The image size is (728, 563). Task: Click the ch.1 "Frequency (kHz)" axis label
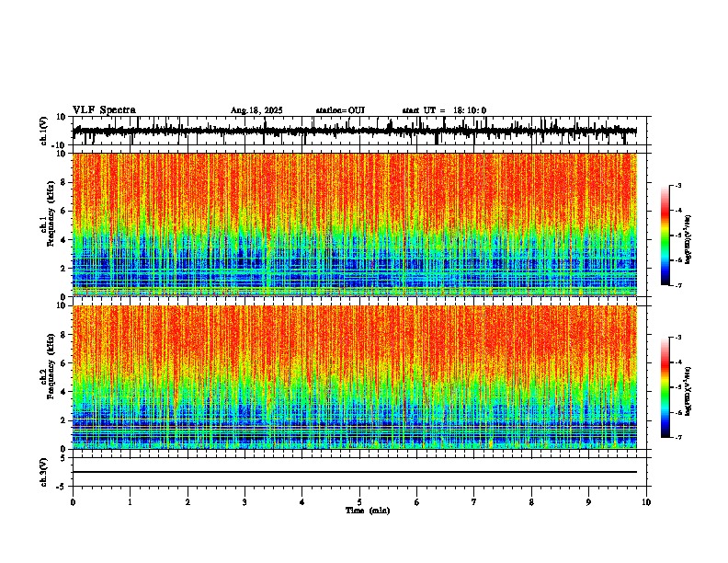[x=51, y=213]
